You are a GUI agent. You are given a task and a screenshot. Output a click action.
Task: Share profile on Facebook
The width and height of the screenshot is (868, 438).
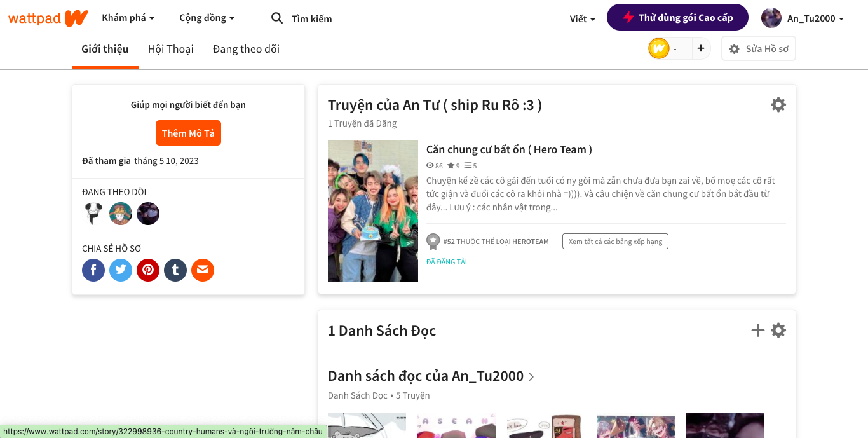93,270
